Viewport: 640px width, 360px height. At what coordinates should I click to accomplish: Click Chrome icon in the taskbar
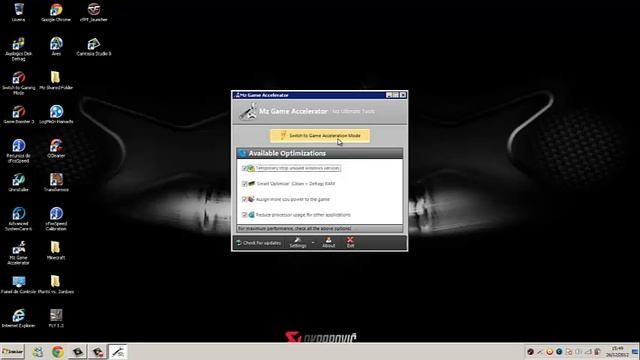pos(58,351)
